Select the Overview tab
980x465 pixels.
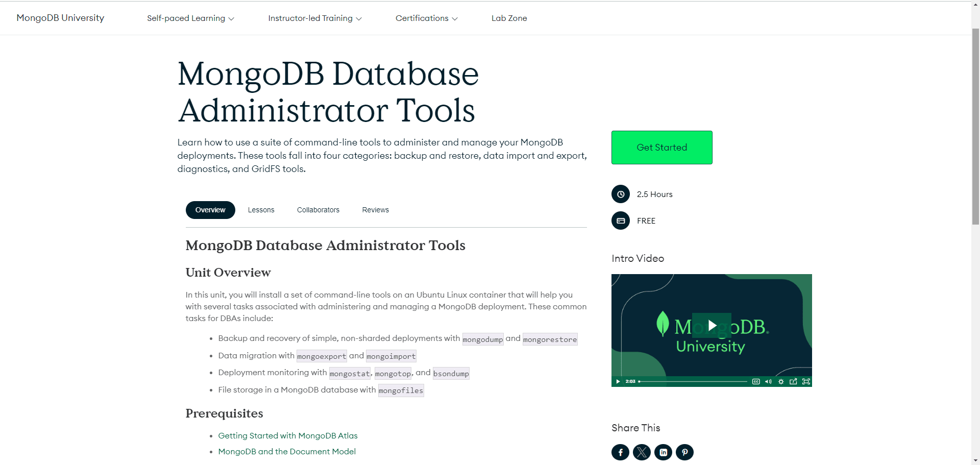(210, 210)
